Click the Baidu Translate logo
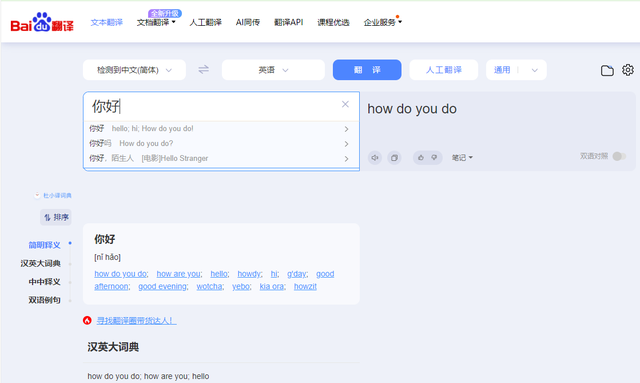 [x=42, y=22]
